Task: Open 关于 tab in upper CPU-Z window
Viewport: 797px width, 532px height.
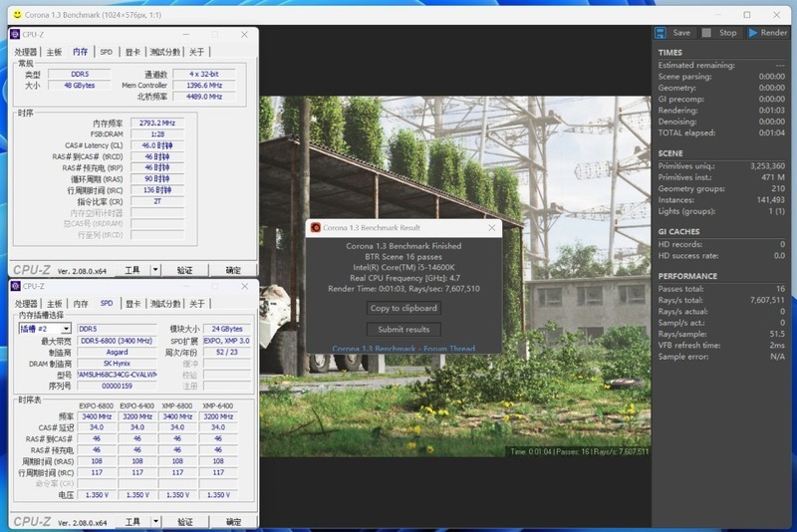Action: 196,52
